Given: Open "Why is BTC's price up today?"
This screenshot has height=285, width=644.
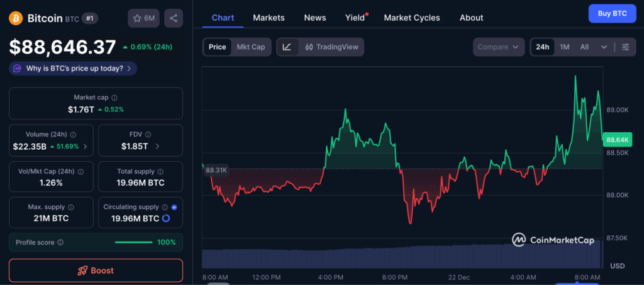Looking at the screenshot, I should click(x=73, y=68).
